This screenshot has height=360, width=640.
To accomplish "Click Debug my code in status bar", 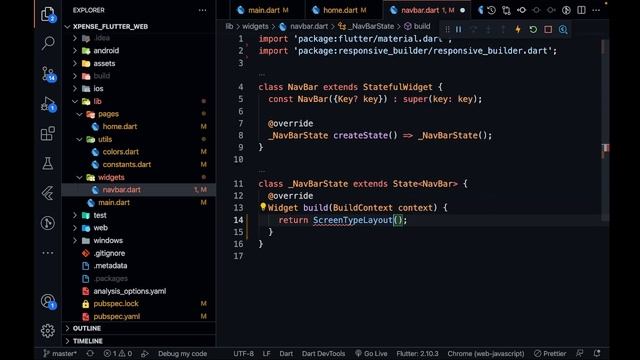I will tap(182, 353).
